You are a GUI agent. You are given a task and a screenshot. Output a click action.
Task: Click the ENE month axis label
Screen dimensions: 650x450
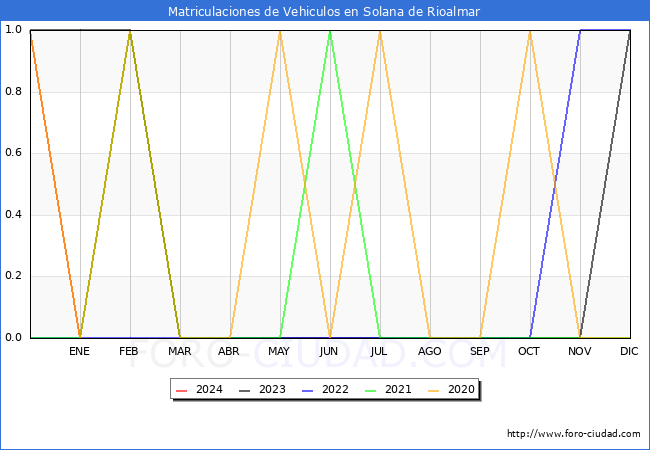pos(79,351)
